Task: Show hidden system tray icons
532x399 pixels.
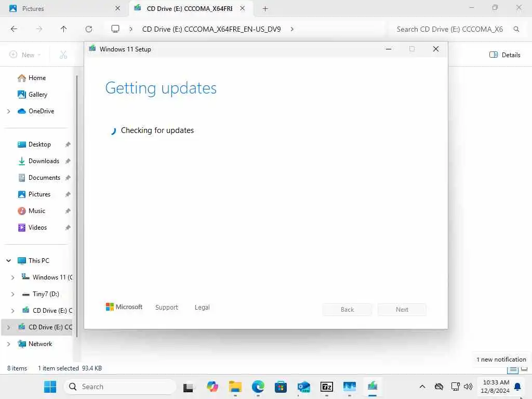Action: (x=422, y=387)
